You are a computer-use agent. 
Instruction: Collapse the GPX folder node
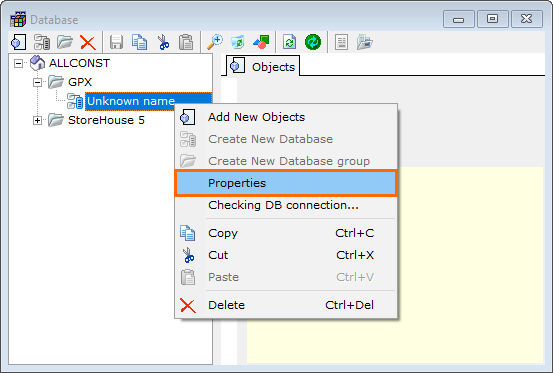pos(37,82)
